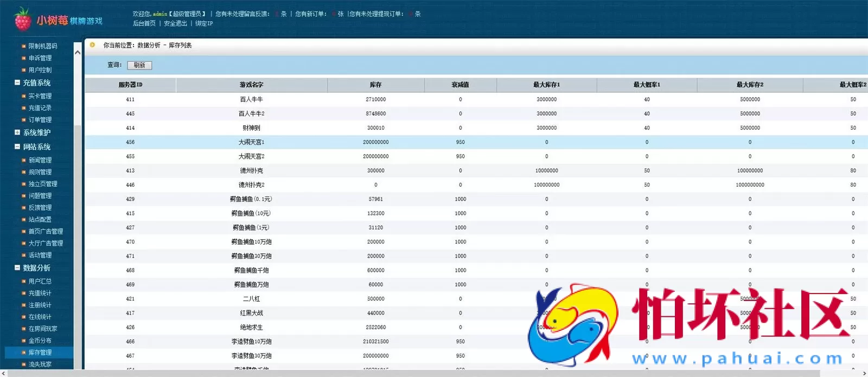Click the bullet icon next to 限制机器码
Viewport: 868px width, 377px height.
(23, 46)
